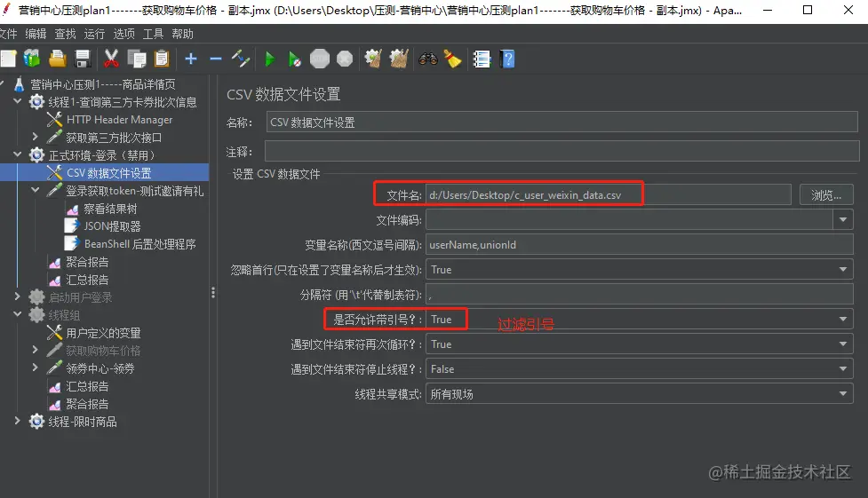Click the Search binoculars icon
Image resolution: width=868 pixels, height=498 pixels.
[428, 59]
